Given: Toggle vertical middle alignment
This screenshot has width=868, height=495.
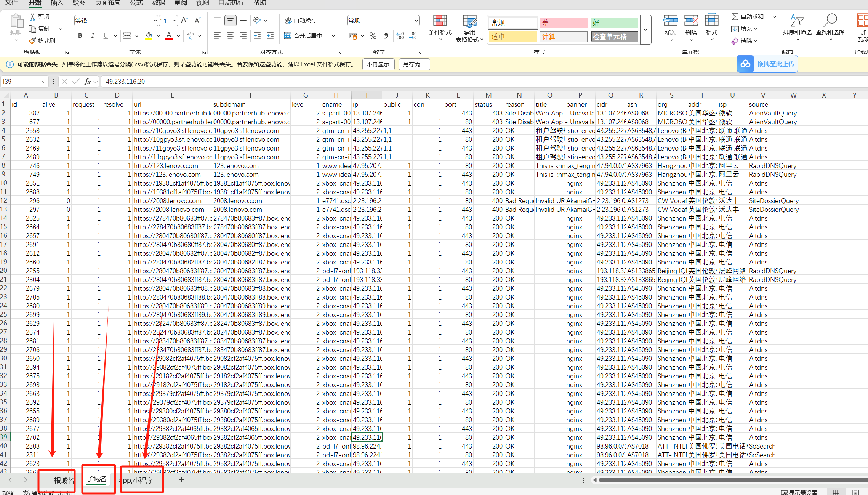Looking at the screenshot, I should (x=230, y=20).
